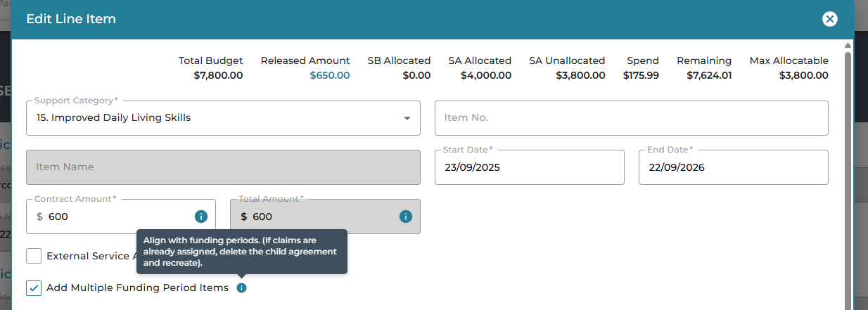Click the Contract Amount info icon
868x310 pixels.
(200, 217)
